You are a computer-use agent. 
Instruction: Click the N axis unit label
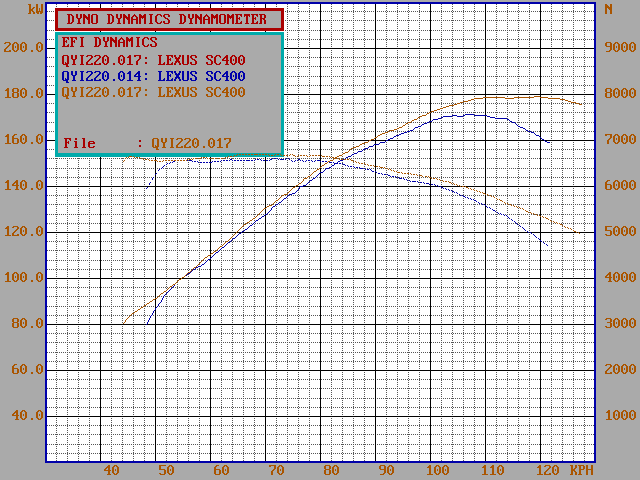pos(609,9)
